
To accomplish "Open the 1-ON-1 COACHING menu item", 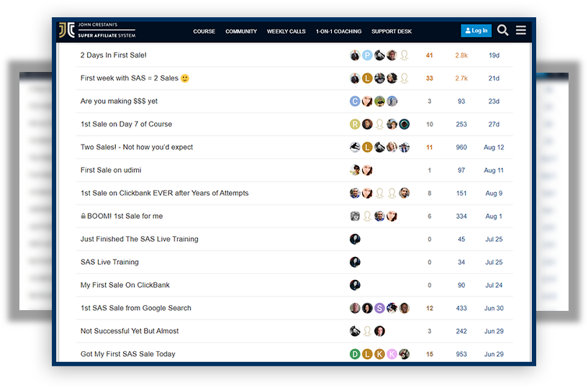I will click(x=339, y=32).
